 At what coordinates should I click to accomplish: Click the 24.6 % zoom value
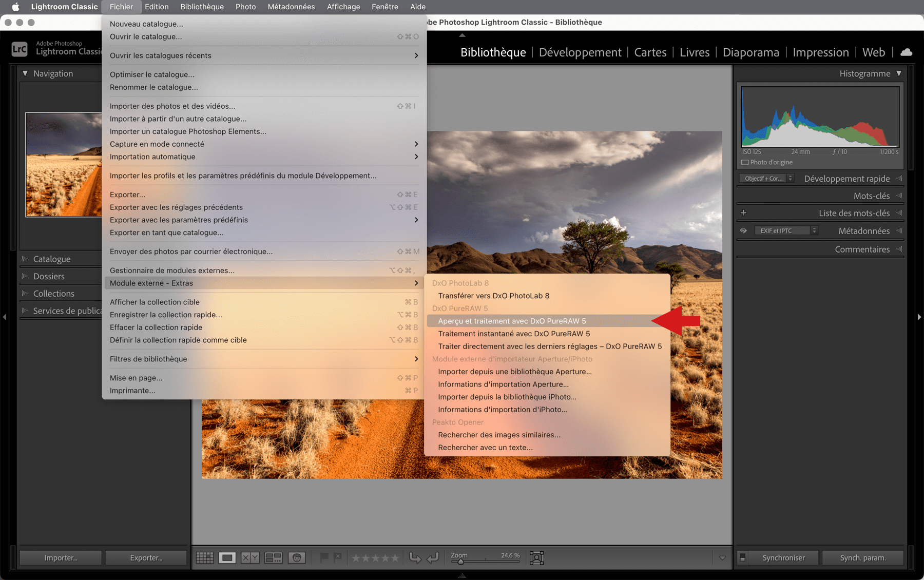(510, 555)
